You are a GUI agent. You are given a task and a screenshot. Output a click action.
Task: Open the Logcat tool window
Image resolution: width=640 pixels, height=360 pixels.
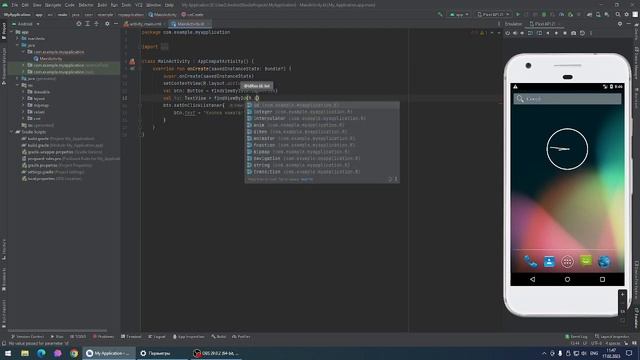157,337
